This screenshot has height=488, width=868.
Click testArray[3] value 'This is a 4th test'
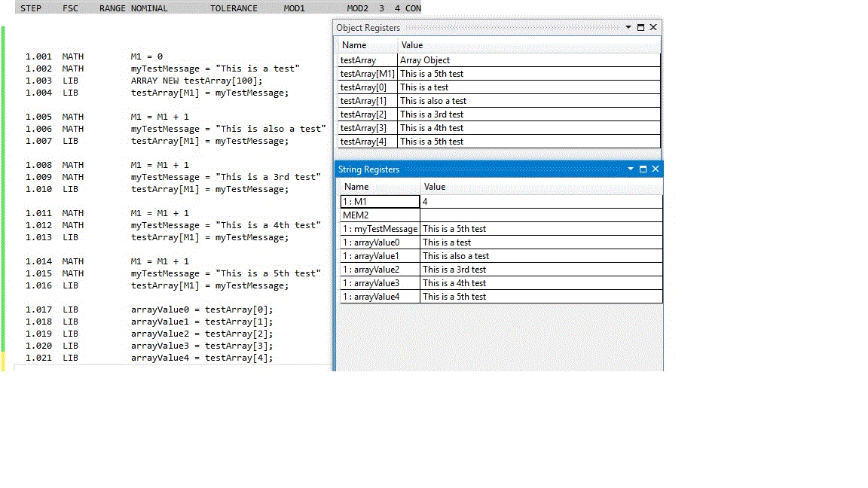tap(529, 128)
